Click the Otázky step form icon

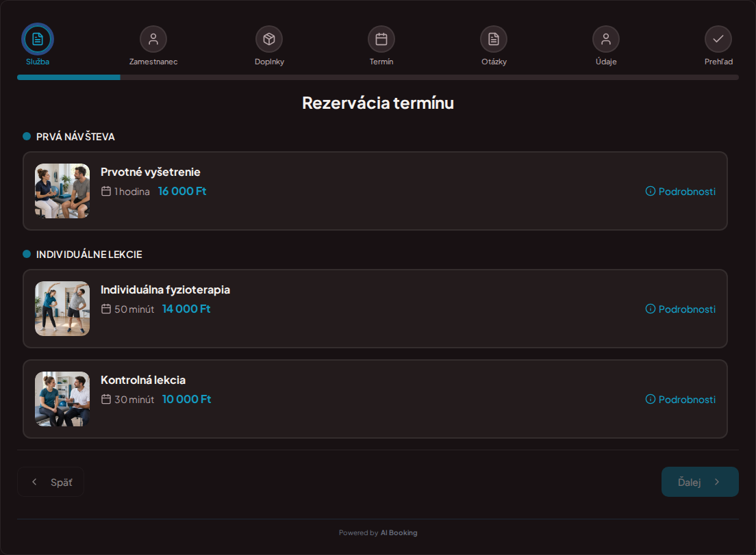click(x=494, y=39)
